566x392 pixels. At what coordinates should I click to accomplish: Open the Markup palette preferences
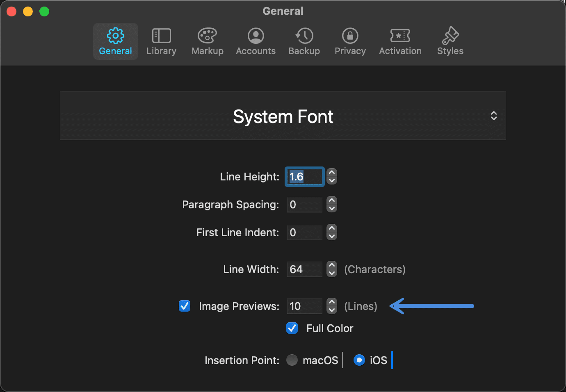point(208,41)
